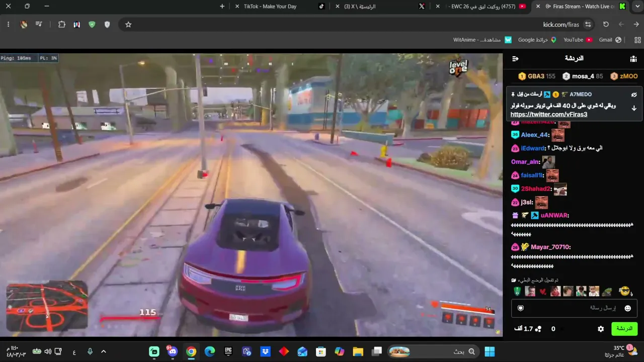Open the twitter.com/vFiras3 link
This screenshot has width=644, height=362.
[x=549, y=115]
